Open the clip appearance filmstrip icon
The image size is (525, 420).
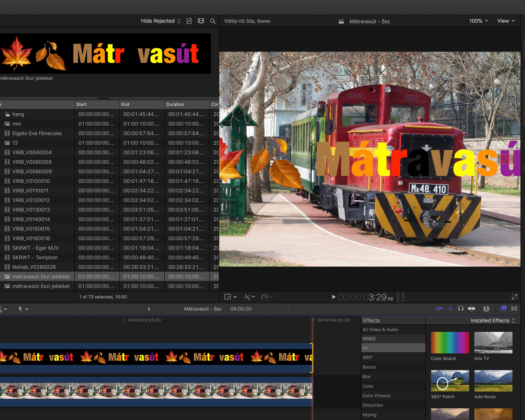486,309
